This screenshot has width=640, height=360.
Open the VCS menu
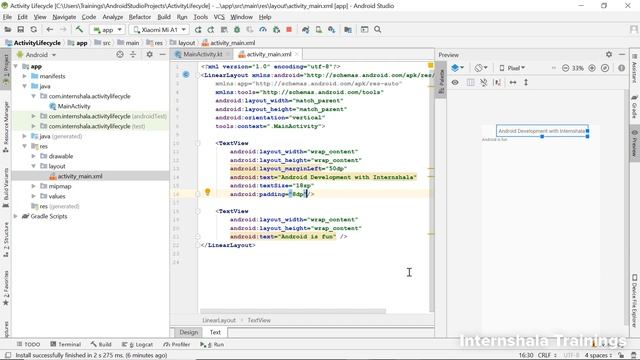(219, 17)
